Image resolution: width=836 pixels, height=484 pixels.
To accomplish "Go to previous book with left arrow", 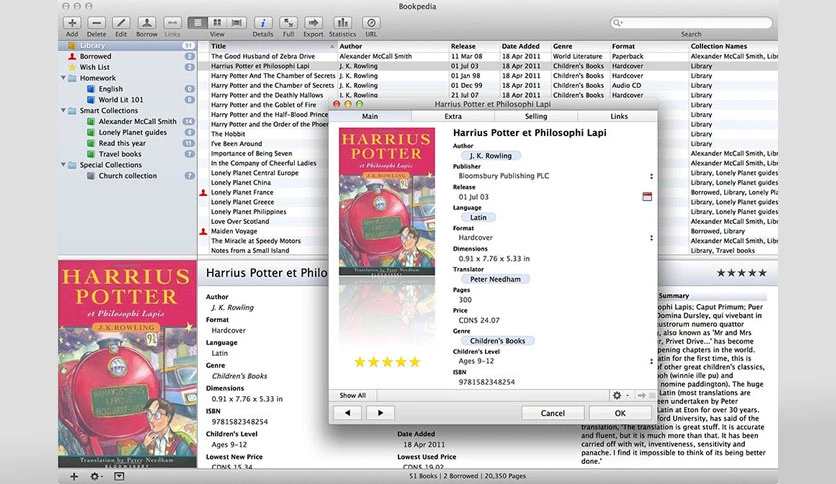I will (348, 413).
